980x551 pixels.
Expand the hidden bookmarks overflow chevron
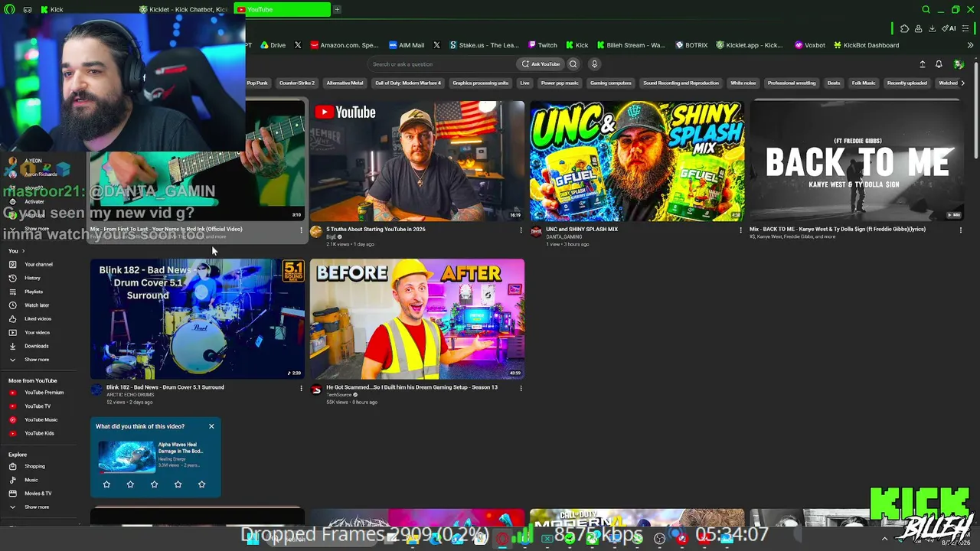(970, 45)
